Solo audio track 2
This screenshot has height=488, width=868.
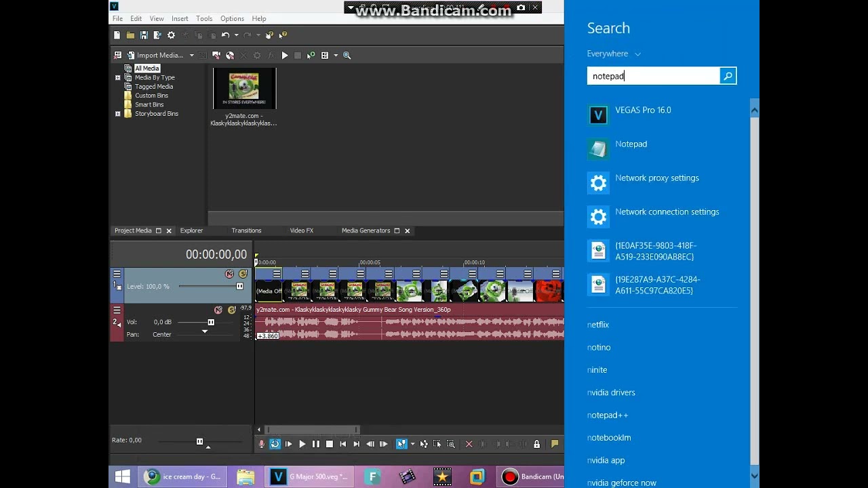tap(231, 310)
